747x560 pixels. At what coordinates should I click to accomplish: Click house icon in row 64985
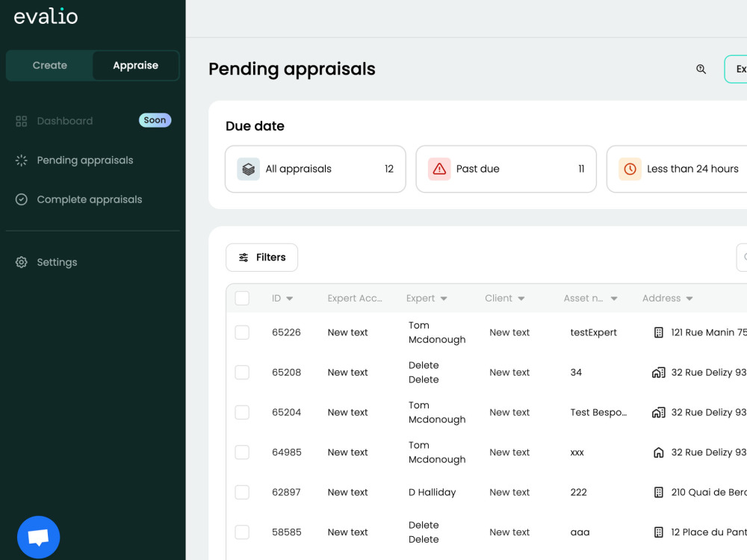tap(658, 452)
